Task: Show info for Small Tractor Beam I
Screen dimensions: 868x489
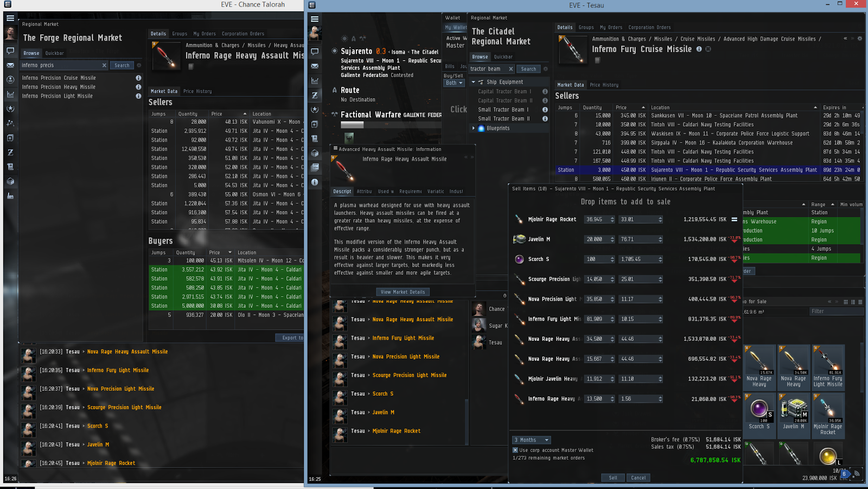Action: (545, 110)
